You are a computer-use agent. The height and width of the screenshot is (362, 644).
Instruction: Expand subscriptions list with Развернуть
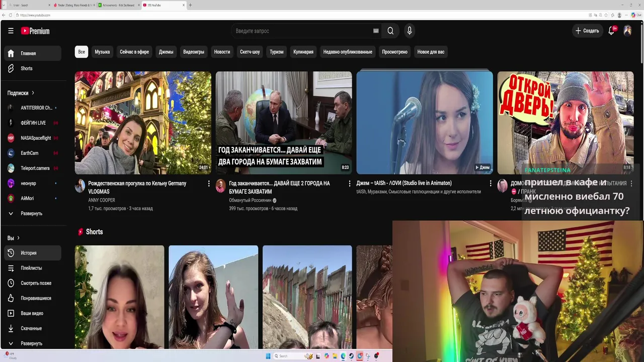tap(33, 213)
